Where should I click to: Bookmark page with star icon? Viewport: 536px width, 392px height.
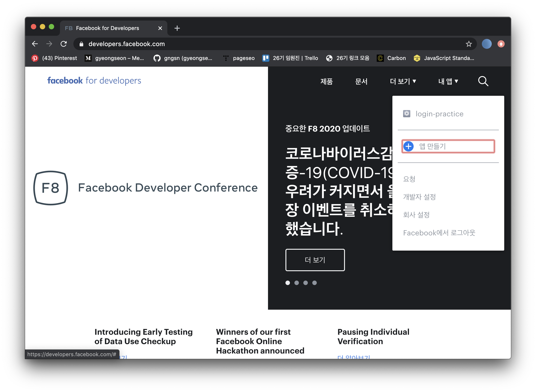(469, 44)
